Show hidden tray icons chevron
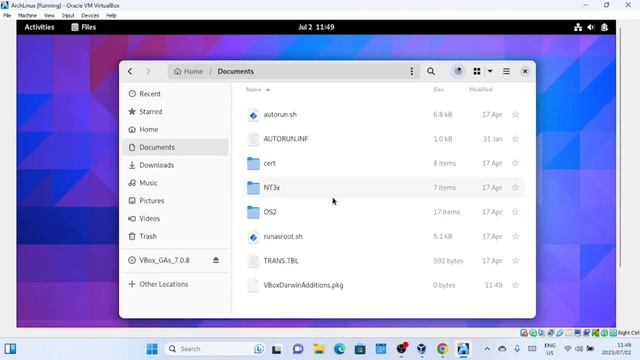640x360 pixels. coord(487,349)
